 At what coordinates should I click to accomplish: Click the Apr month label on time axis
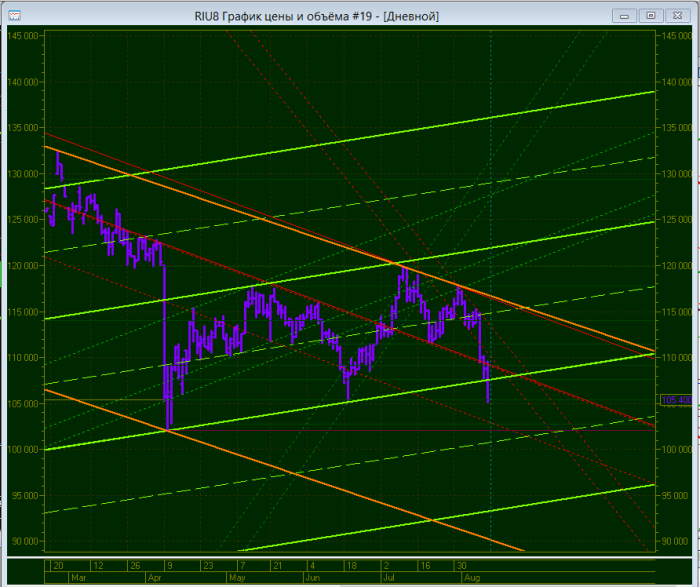click(154, 578)
